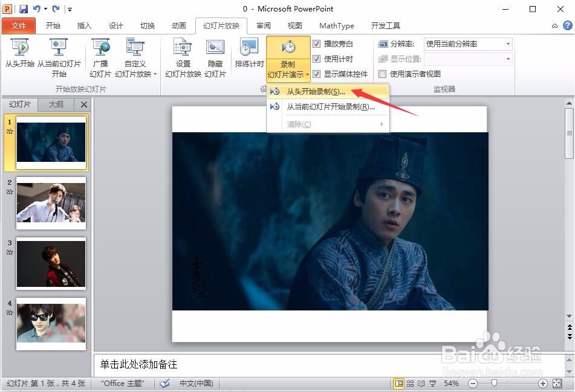The width and height of the screenshot is (575, 392).
Task: Click the zoom in plus button
Action: click(543, 384)
